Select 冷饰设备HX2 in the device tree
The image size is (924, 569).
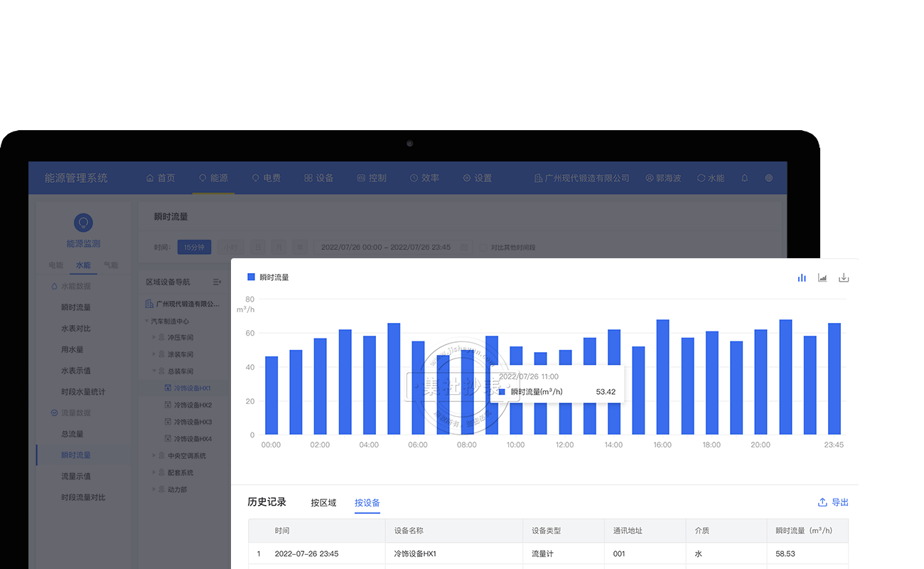point(193,405)
